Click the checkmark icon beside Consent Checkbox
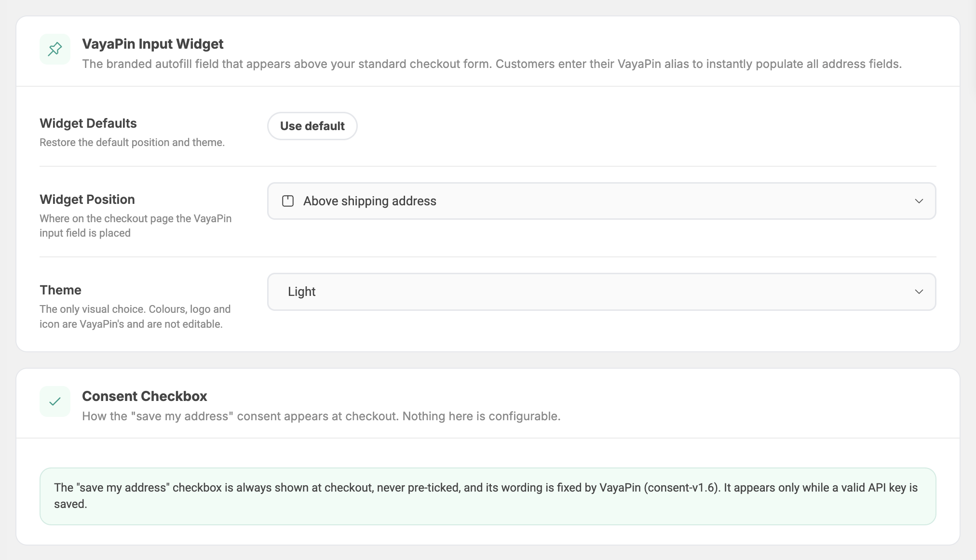976x560 pixels. coord(55,401)
